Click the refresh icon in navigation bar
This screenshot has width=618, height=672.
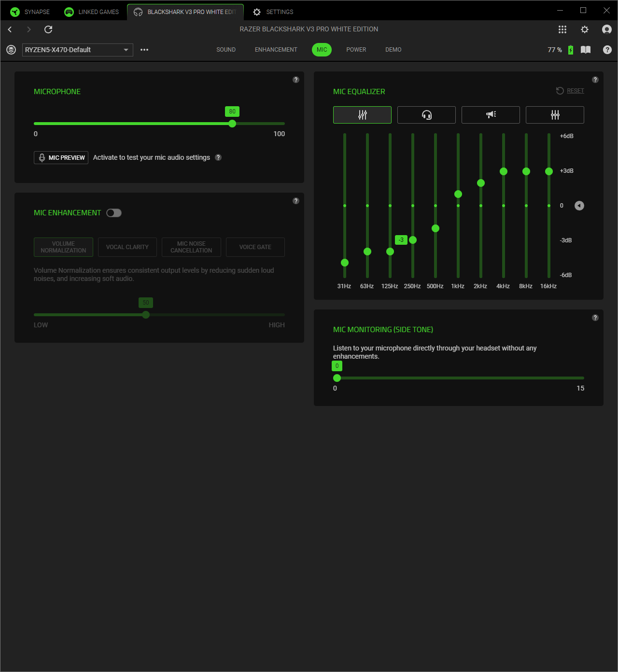point(48,29)
